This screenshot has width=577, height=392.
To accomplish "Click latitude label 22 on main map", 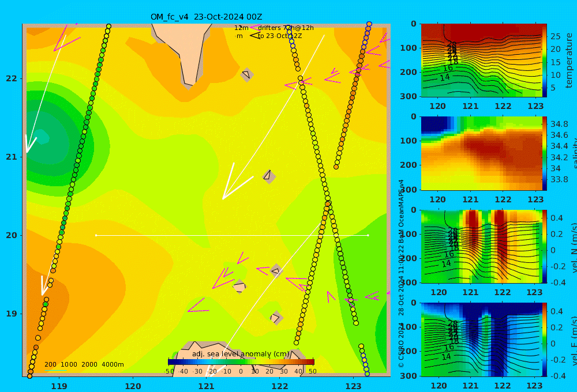I will tap(12, 78).
